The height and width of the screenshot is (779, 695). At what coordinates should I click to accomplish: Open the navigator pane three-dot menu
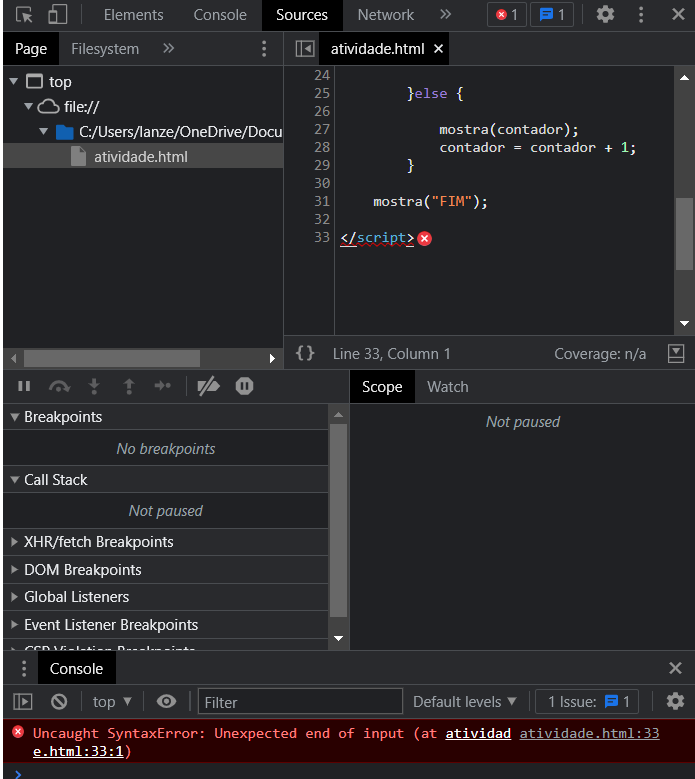[x=264, y=49]
